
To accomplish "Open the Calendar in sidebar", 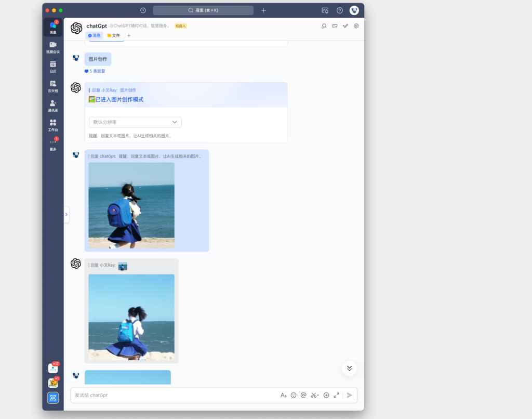I will 53,67.
